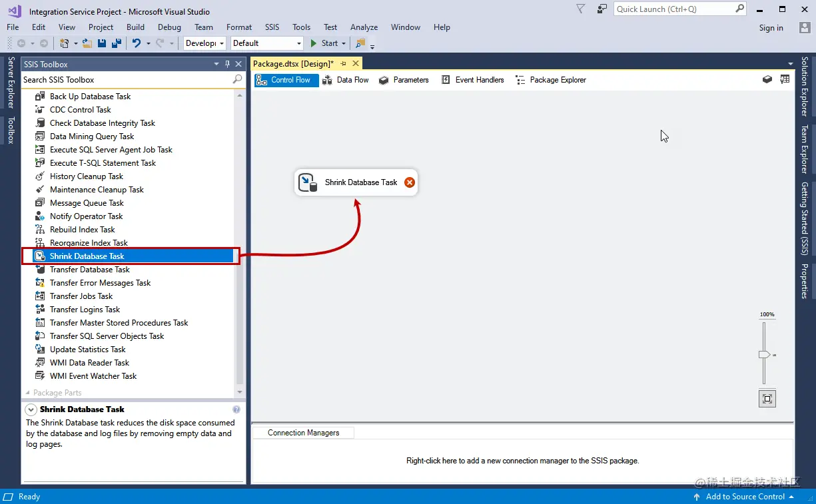Image resolution: width=816 pixels, height=504 pixels.
Task: Switch to the Data Flow tab
Action: (x=345, y=80)
